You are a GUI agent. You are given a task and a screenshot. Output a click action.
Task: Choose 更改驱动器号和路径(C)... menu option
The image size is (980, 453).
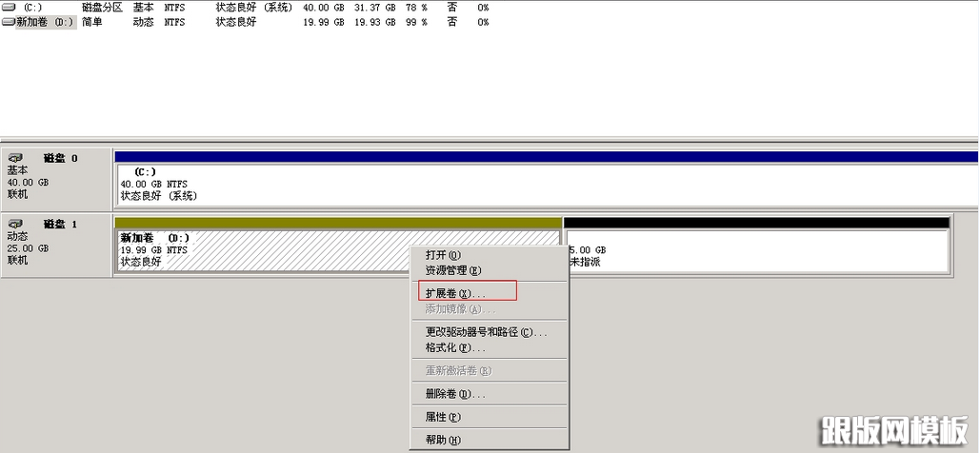pyautogui.click(x=486, y=332)
